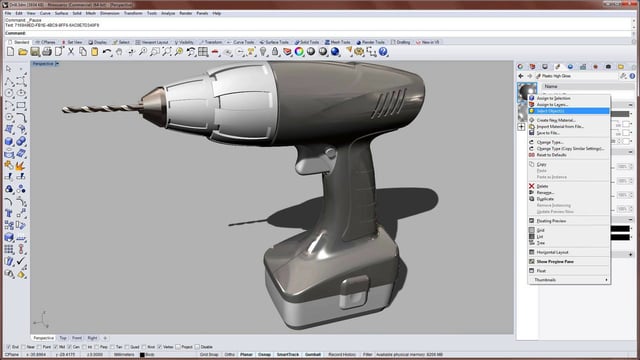Toggle SmartTrack in status bar

click(x=288, y=355)
